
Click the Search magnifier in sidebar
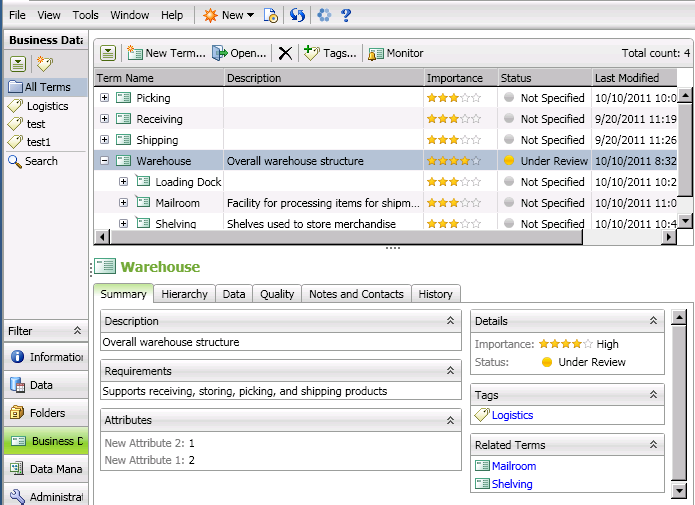(x=15, y=161)
